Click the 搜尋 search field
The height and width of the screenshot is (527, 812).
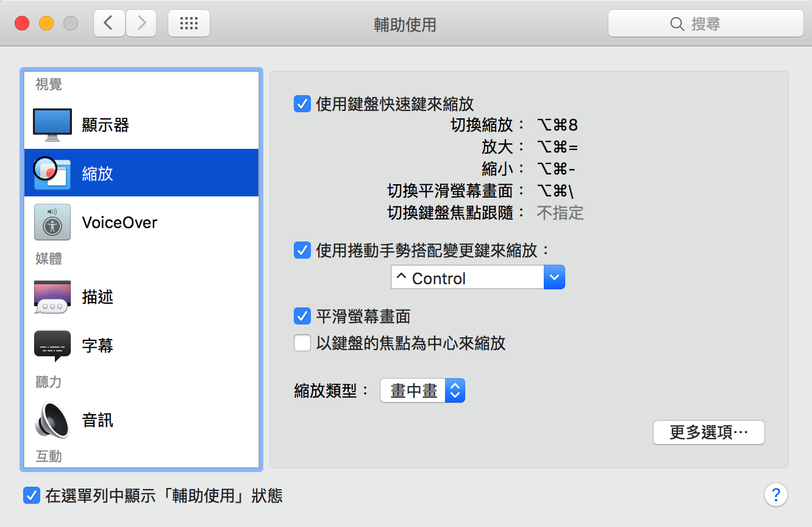coord(705,24)
